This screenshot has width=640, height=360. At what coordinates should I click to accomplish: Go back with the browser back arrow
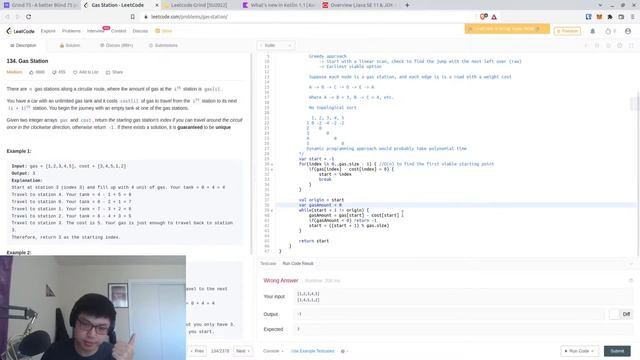(x=7, y=17)
